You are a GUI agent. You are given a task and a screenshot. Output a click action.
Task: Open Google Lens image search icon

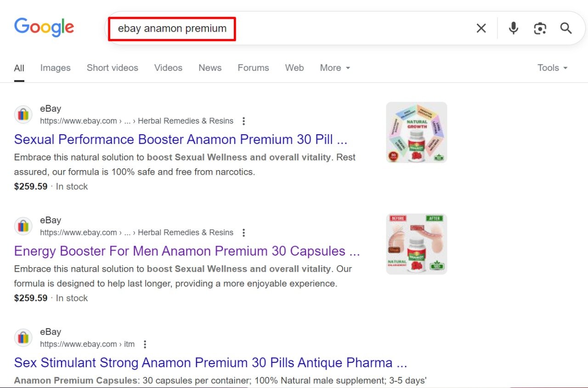click(x=540, y=29)
